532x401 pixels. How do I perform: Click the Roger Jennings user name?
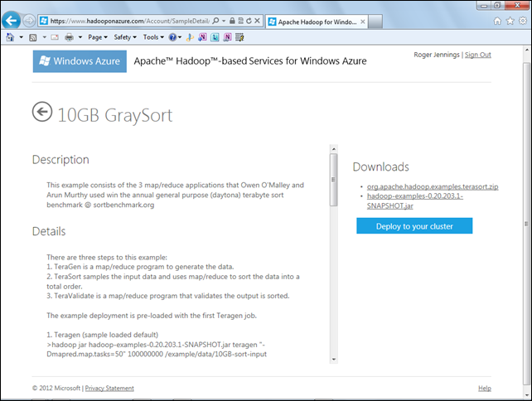click(x=437, y=55)
